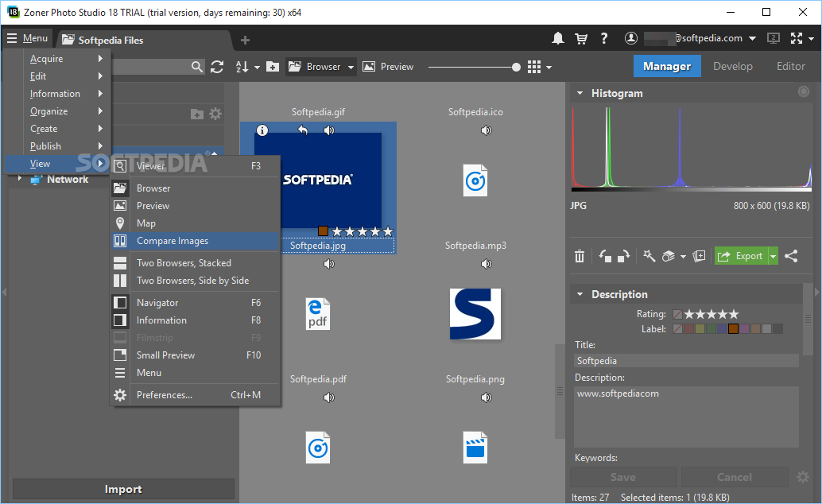822x504 pixels.
Task: Collapse the Description panel
Action: [x=580, y=294]
